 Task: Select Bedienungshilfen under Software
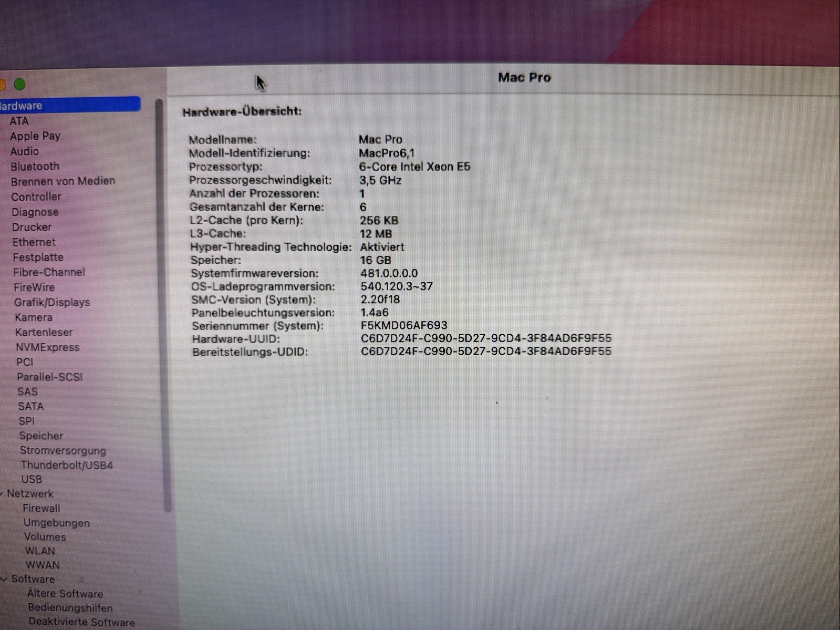(70, 608)
